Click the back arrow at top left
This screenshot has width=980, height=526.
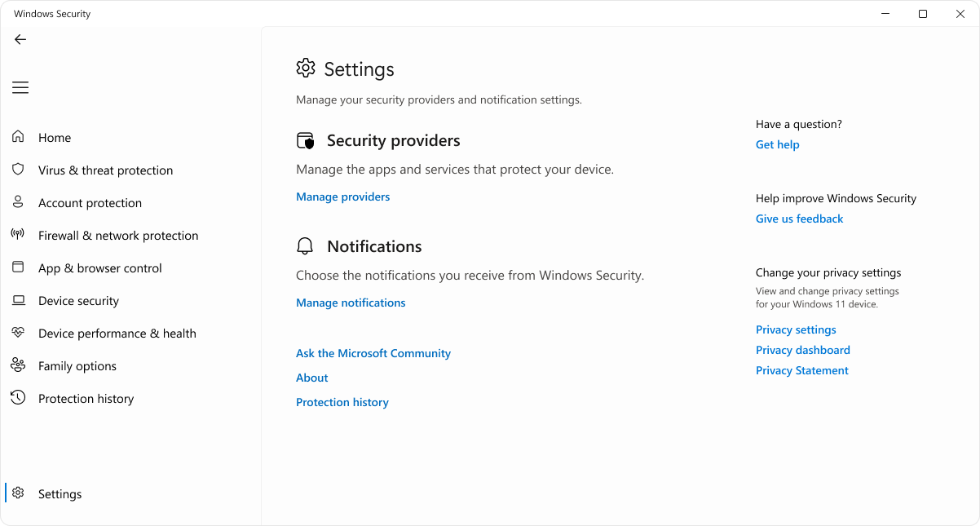pos(20,39)
